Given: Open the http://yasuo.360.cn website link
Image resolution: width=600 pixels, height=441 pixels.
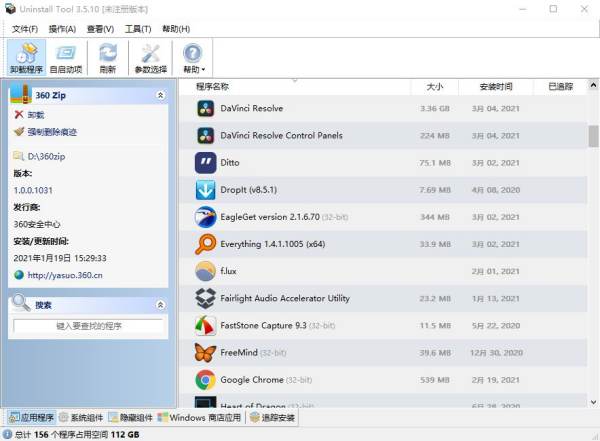Looking at the screenshot, I should coord(65,275).
